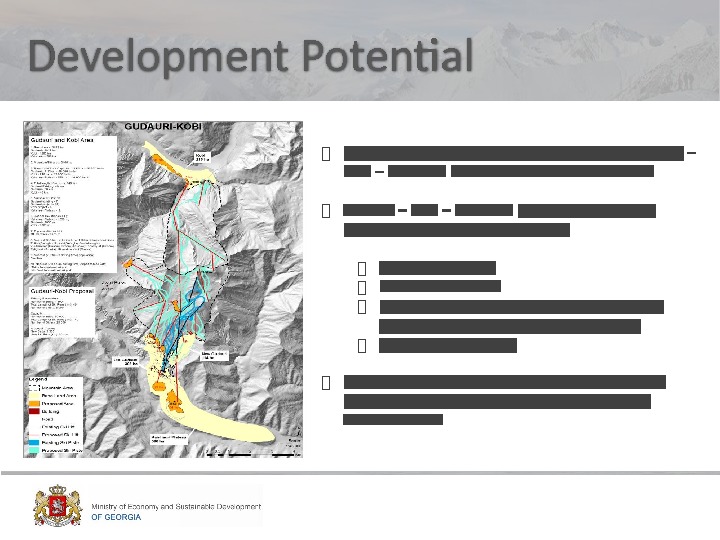The height and width of the screenshot is (540, 720).
Task: Click the dark red legend swatch
Action: 34,411
